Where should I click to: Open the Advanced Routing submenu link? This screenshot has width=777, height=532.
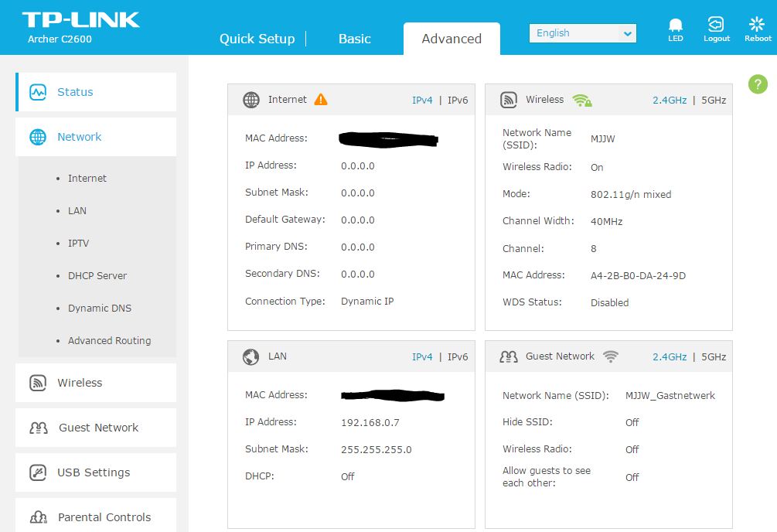109,340
